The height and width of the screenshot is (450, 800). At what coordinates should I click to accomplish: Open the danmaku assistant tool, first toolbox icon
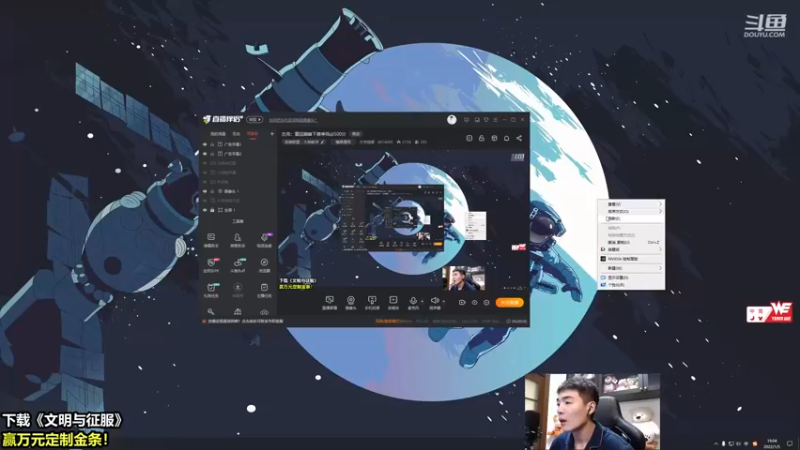pos(211,237)
